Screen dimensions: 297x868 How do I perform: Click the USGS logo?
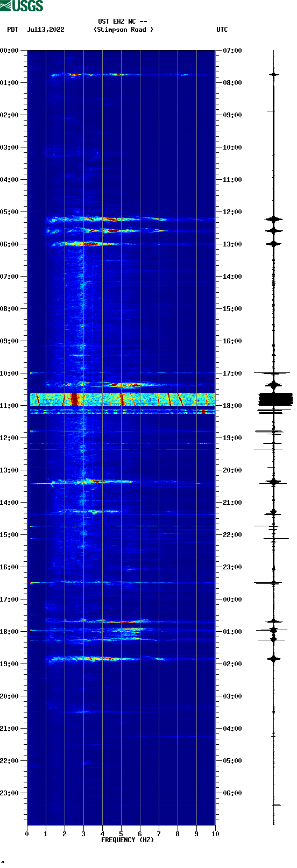pyautogui.click(x=22, y=6)
